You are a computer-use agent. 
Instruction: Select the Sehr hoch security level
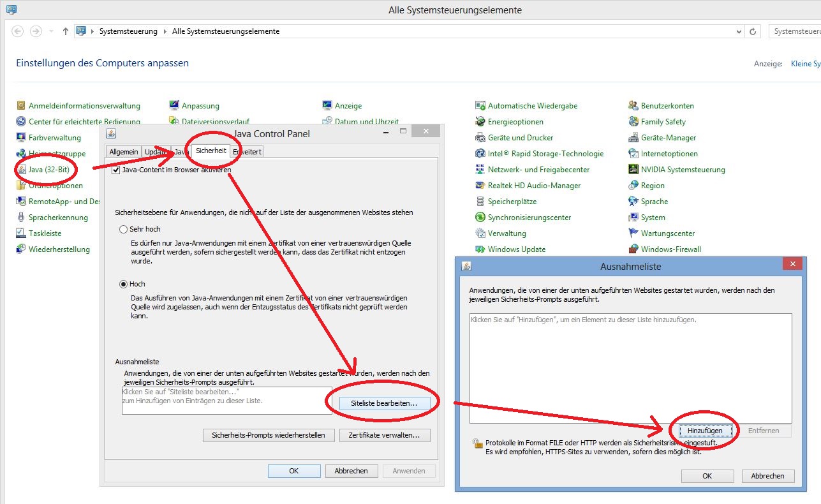pyautogui.click(x=124, y=229)
